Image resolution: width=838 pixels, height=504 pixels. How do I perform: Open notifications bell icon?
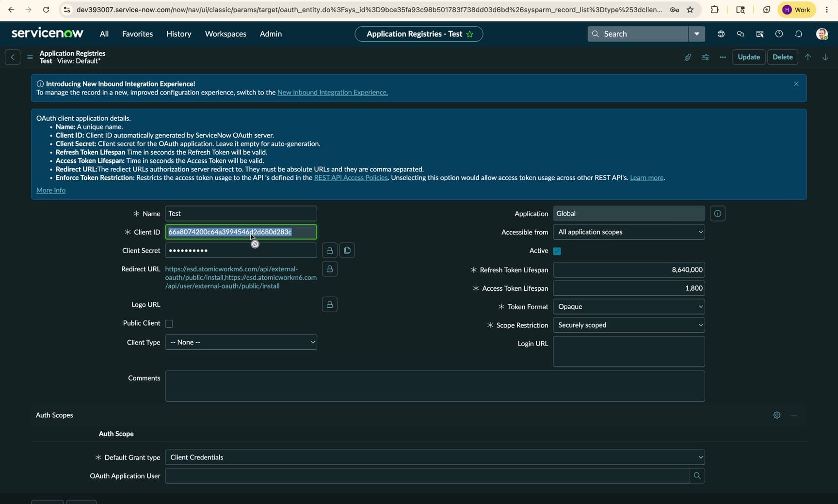click(798, 34)
